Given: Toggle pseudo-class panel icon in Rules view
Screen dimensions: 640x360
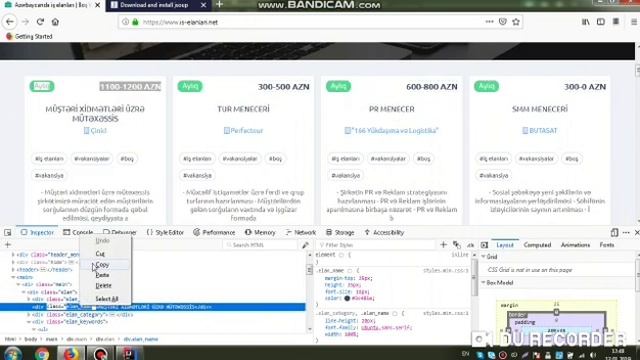Looking at the screenshot, I should (457, 245).
